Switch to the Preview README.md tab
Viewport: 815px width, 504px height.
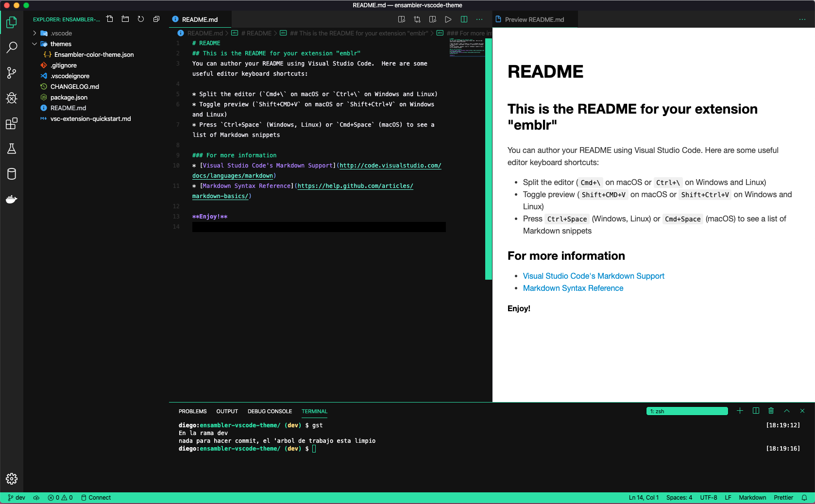(x=535, y=19)
